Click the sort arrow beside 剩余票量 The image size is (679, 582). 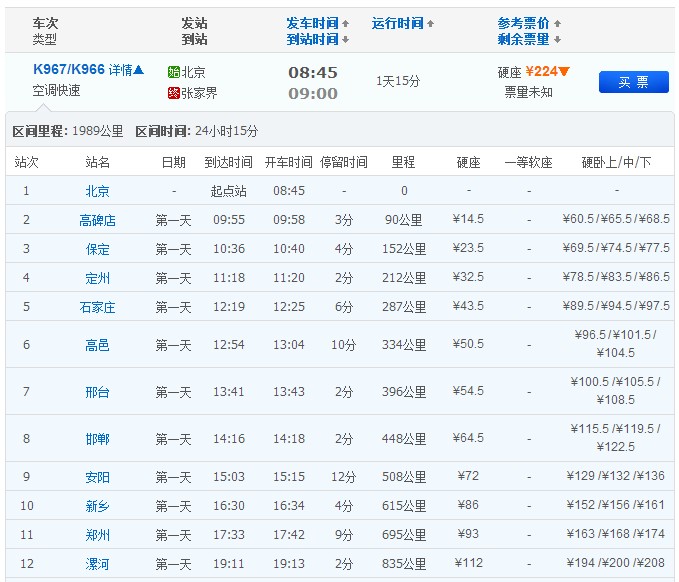[x=557, y=40]
